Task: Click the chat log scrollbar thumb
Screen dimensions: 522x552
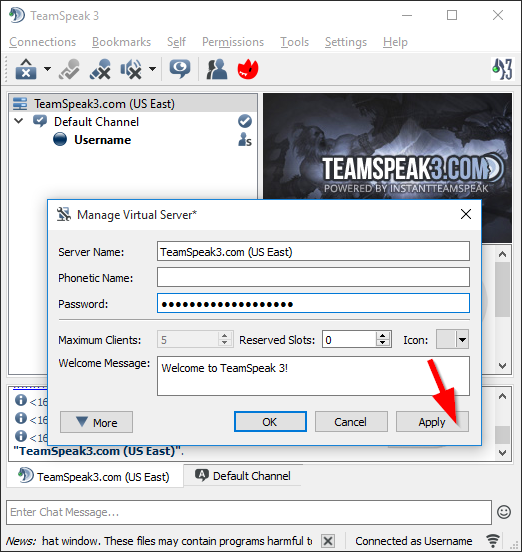Action: pyautogui.click(x=503, y=435)
